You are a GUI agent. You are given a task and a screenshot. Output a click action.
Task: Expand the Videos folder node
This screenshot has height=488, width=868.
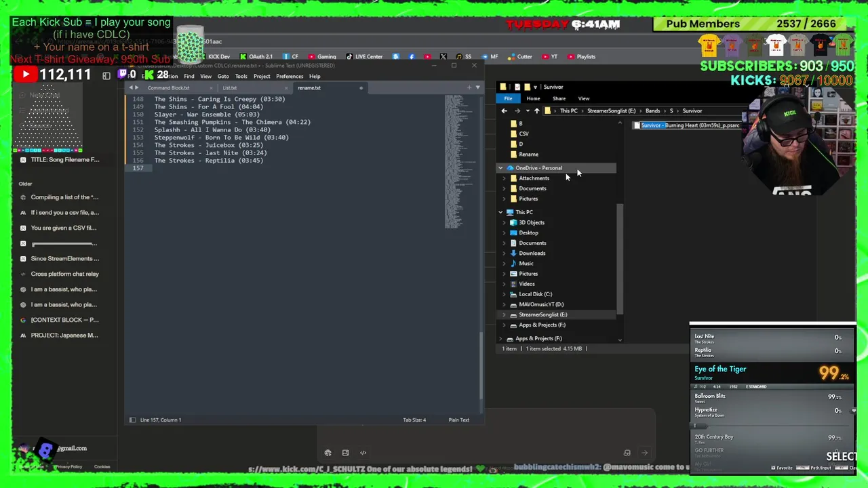504,284
